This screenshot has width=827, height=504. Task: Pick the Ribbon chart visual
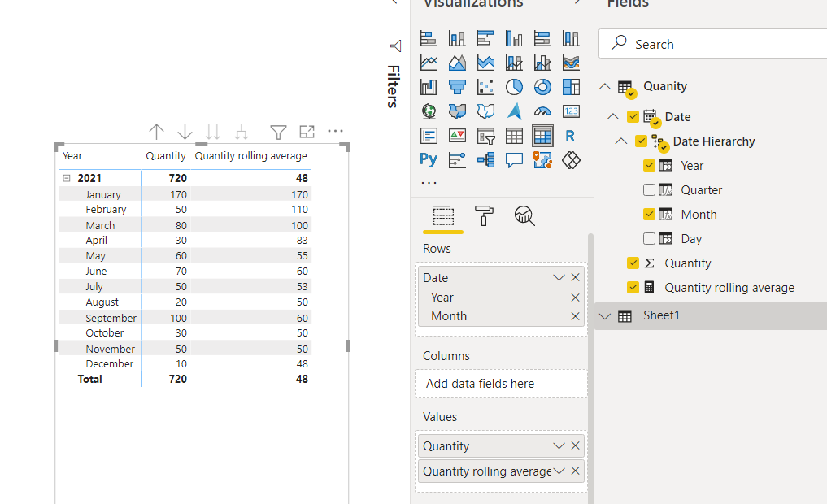tap(571, 63)
